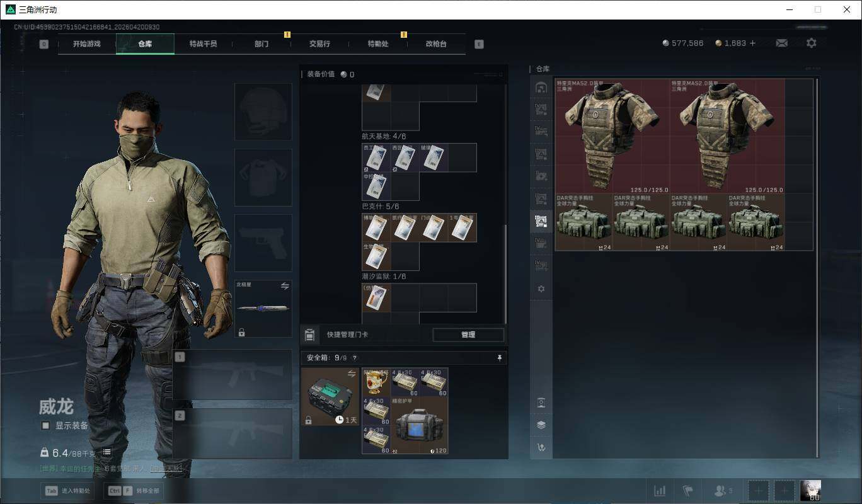The height and width of the screenshot is (504, 862).
Task: Click the 管理 button
Action: tap(468, 335)
